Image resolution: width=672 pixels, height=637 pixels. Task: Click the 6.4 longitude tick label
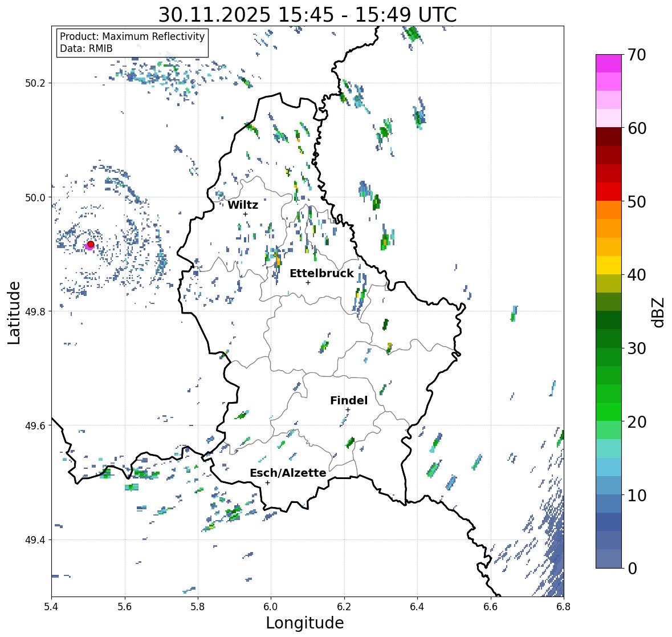click(x=417, y=606)
